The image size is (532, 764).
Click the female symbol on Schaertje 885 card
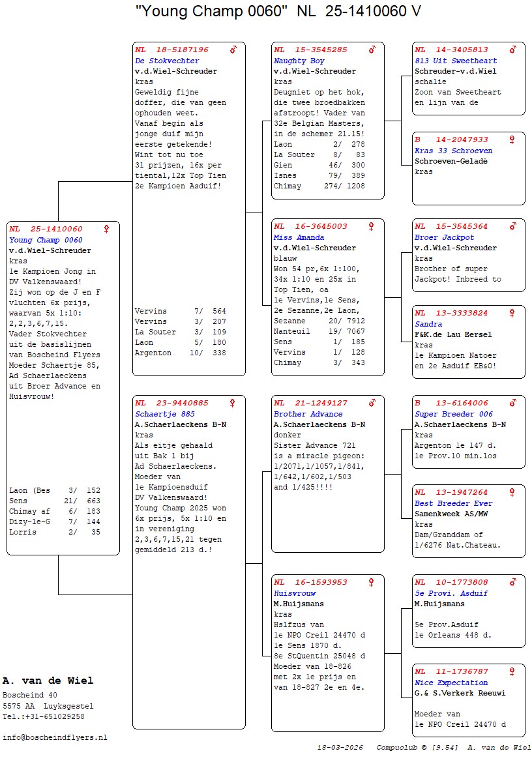233,403
